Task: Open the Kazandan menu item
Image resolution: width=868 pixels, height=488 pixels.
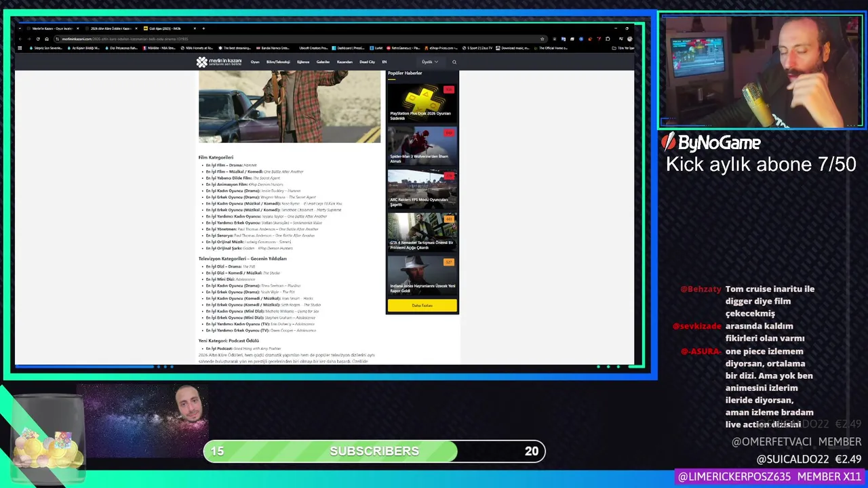Action: [x=344, y=62]
